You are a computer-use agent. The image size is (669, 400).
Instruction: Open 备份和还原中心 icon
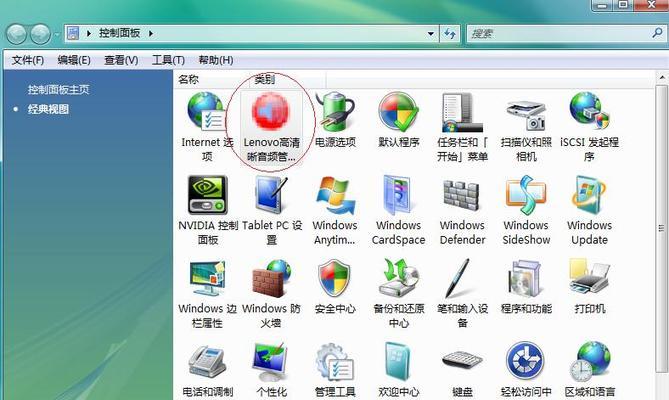pyautogui.click(x=398, y=278)
